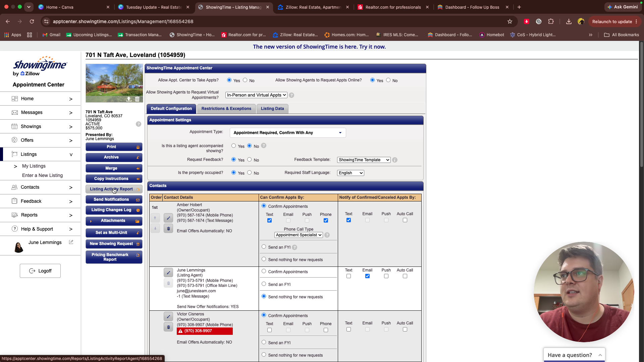Open Chrome extensions puzzle icon

click(551, 21)
